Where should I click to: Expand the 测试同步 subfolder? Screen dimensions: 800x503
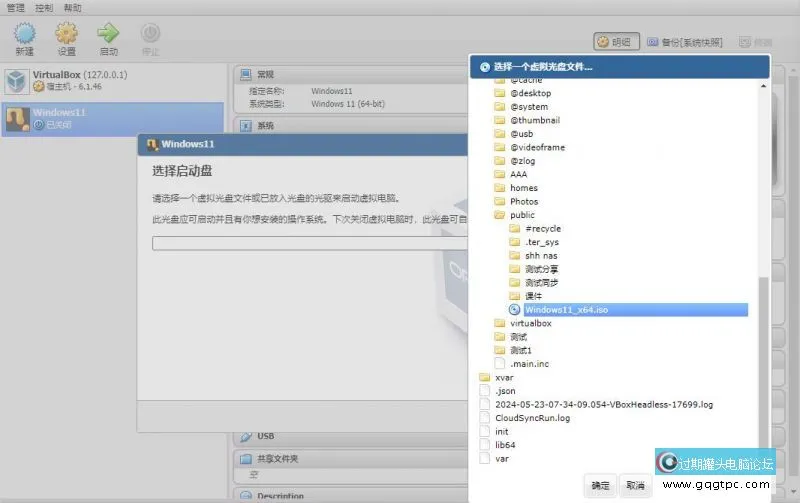click(515, 282)
